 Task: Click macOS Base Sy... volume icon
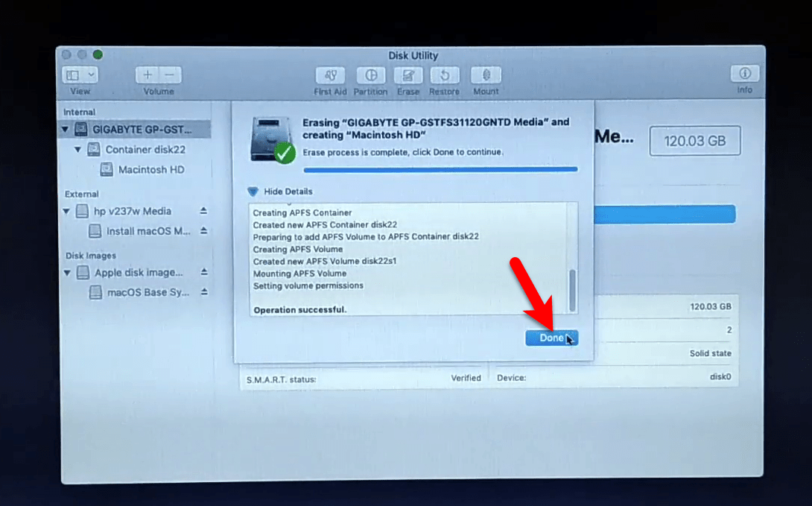[x=95, y=292]
